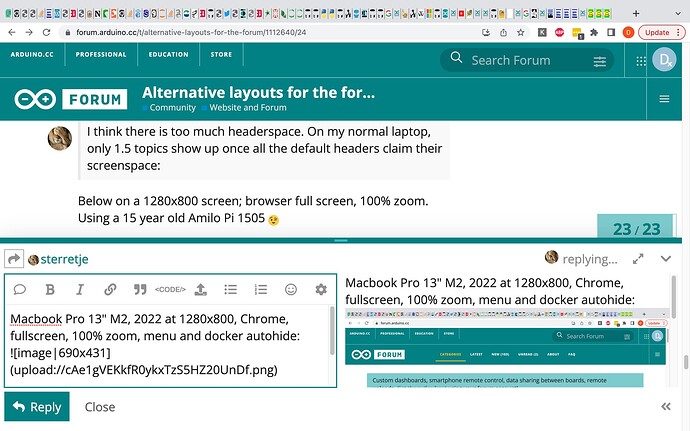Screen dimensions: 690x431
Task: Click the replying… draft status indicator
Action: point(589,259)
